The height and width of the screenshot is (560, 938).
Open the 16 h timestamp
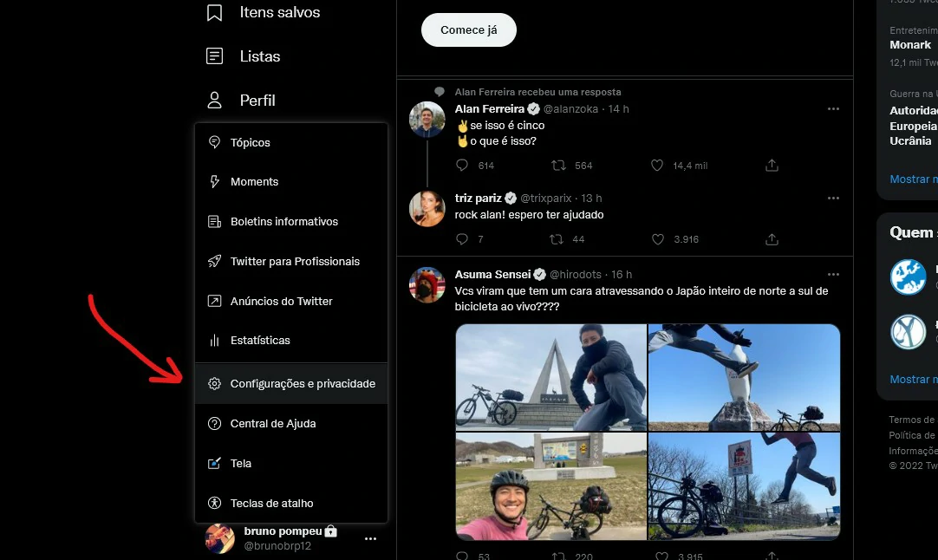click(x=622, y=274)
